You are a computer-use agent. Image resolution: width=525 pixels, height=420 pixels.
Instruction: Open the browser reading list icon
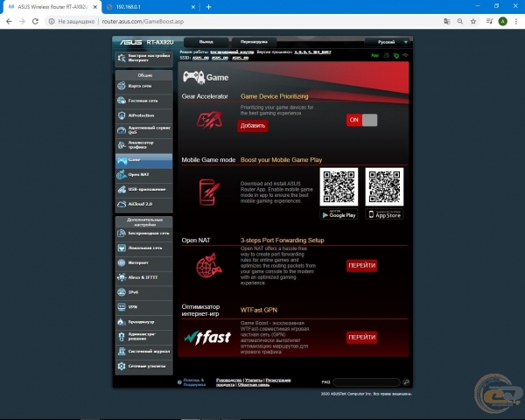click(489, 21)
